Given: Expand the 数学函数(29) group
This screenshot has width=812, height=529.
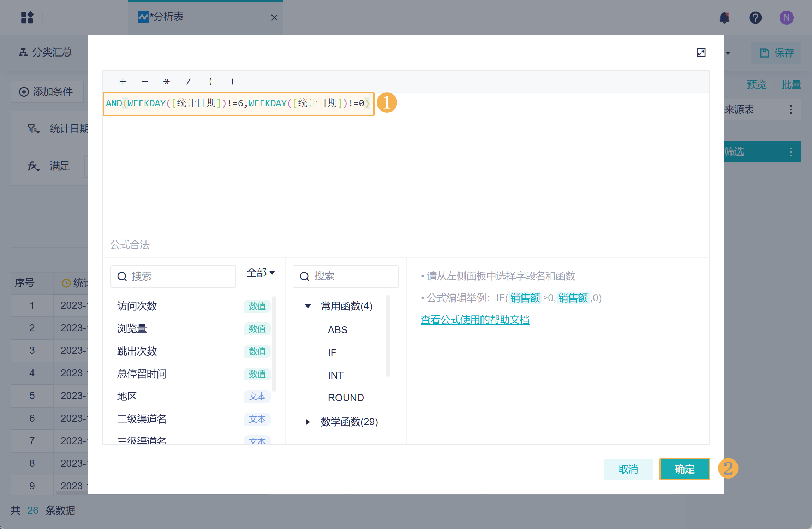Looking at the screenshot, I should (308, 422).
